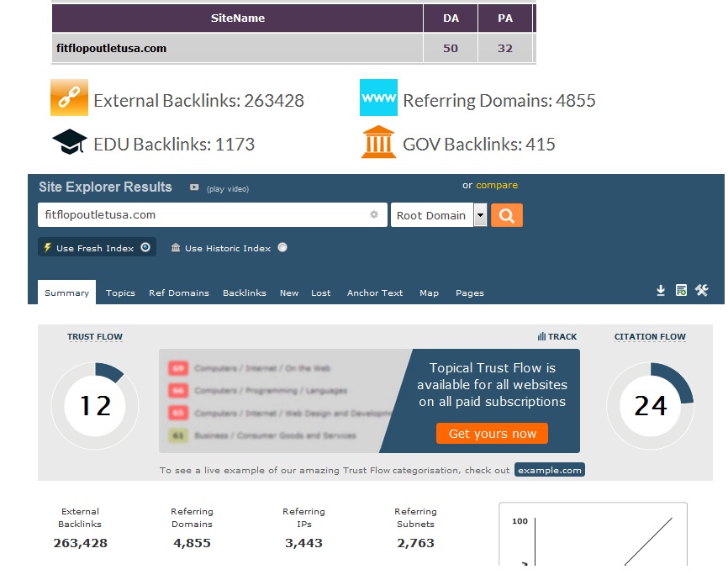Viewport: 728px width, 580px height.
Task: Click the 263,428 external backlinks value
Action: click(81, 543)
